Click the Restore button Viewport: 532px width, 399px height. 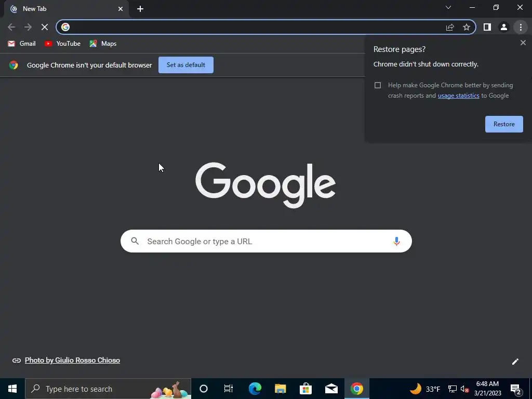tap(504, 124)
